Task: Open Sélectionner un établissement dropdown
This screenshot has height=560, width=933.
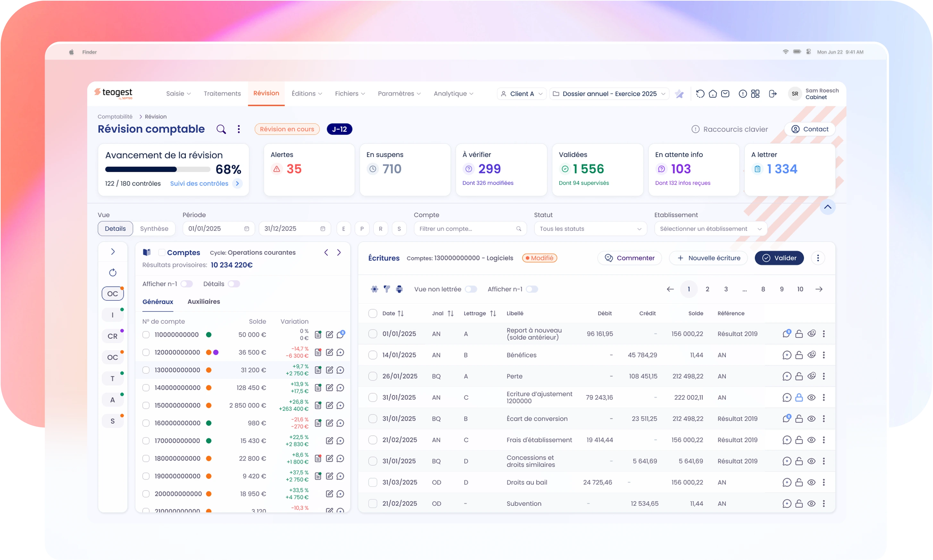Action: [711, 229]
